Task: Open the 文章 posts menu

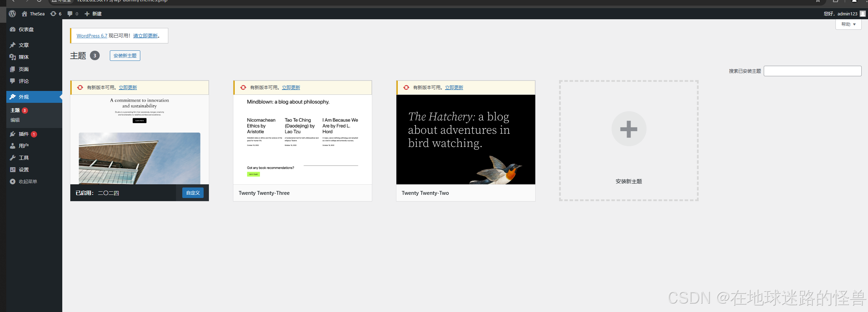Action: click(34, 45)
